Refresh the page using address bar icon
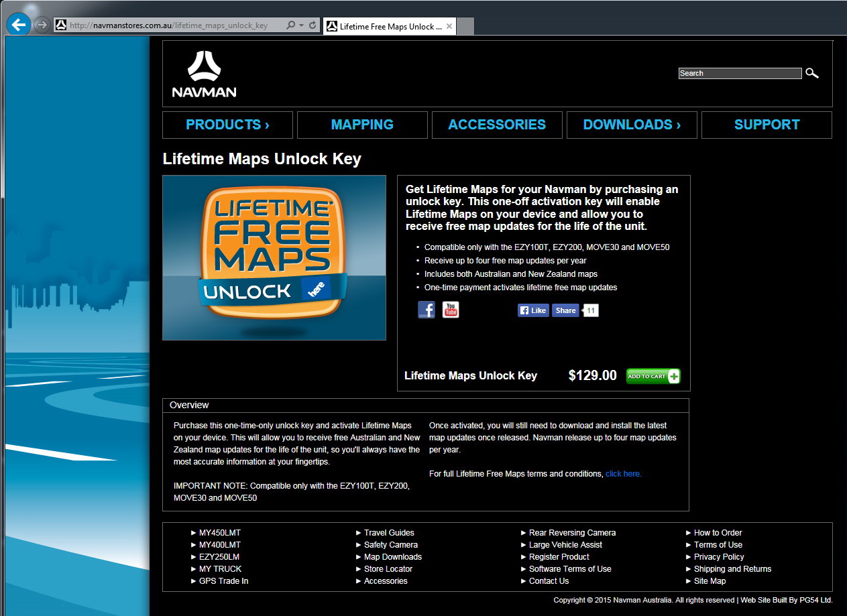The width and height of the screenshot is (847, 616). [x=313, y=25]
